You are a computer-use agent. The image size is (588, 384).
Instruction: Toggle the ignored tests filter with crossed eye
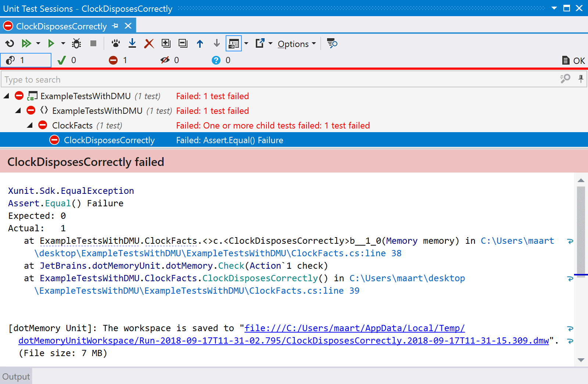tap(170, 60)
